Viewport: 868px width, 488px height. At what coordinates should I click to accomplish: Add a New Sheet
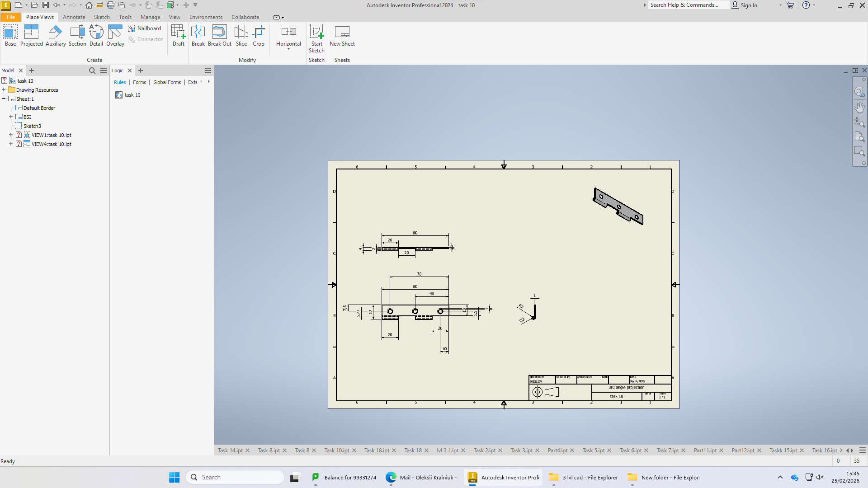click(342, 35)
